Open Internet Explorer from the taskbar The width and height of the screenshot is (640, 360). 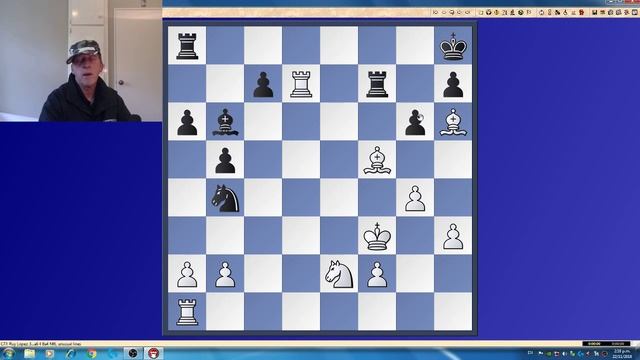(71, 353)
